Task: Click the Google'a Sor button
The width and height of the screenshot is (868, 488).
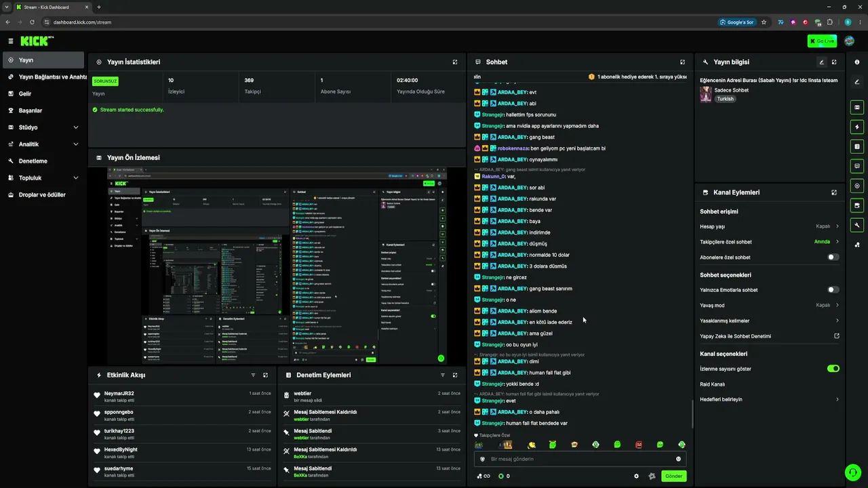Action: click(737, 22)
